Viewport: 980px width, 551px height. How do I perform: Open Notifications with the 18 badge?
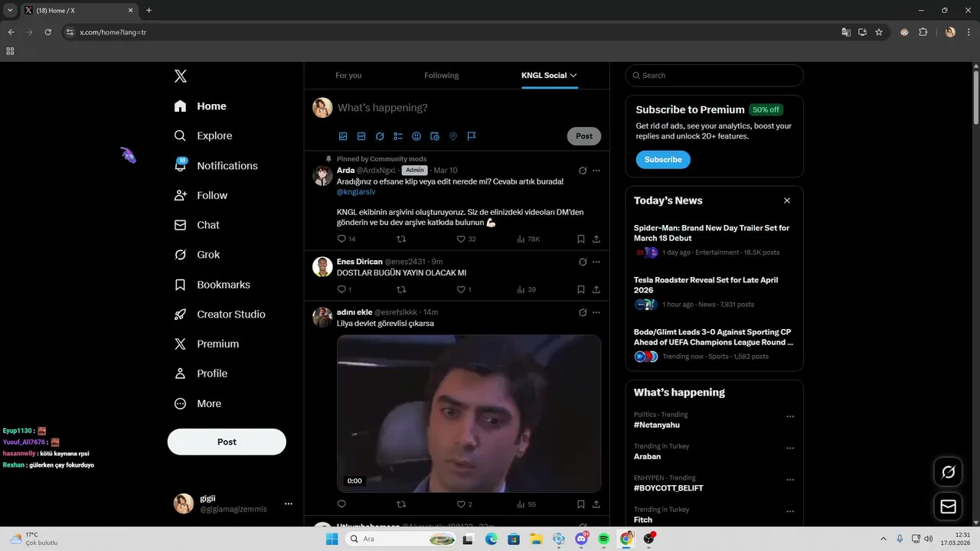216,165
